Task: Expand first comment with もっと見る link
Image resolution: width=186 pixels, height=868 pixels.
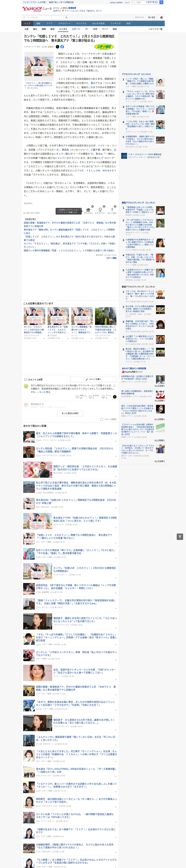Action: click(x=45, y=392)
